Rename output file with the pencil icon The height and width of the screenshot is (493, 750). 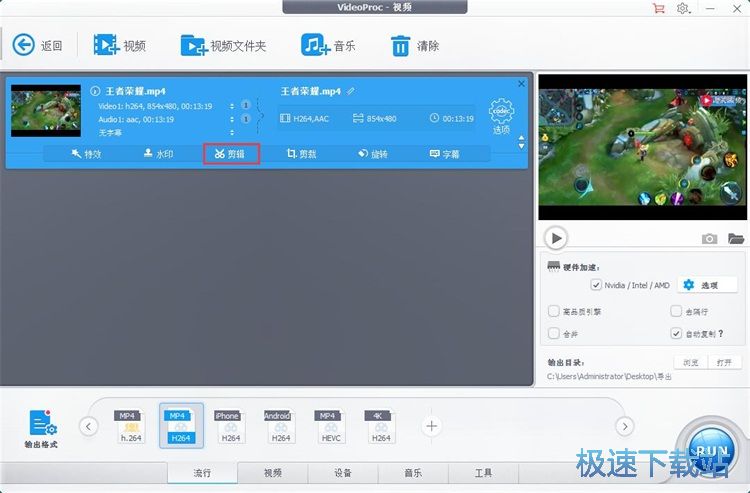[351, 91]
